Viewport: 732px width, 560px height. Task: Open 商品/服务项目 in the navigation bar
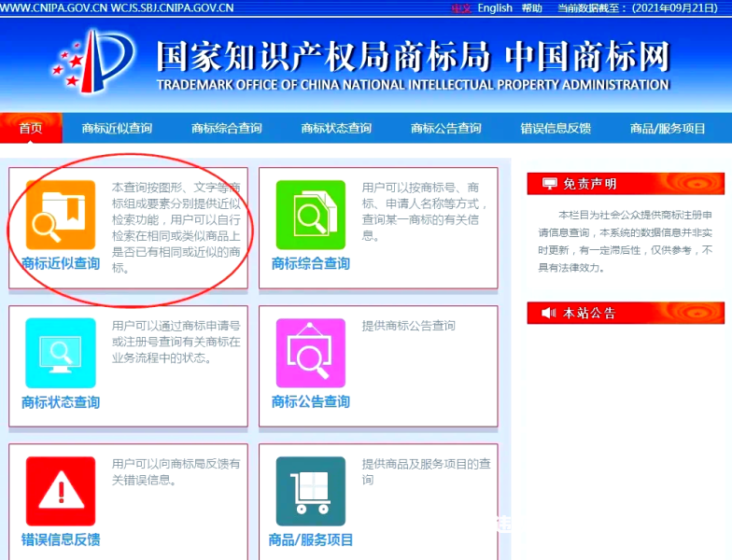point(668,129)
